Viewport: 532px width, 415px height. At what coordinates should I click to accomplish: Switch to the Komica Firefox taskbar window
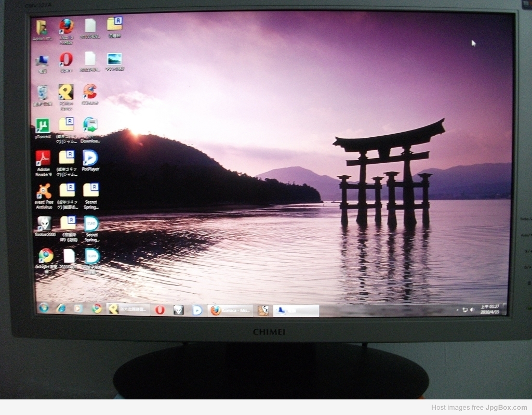click(230, 310)
